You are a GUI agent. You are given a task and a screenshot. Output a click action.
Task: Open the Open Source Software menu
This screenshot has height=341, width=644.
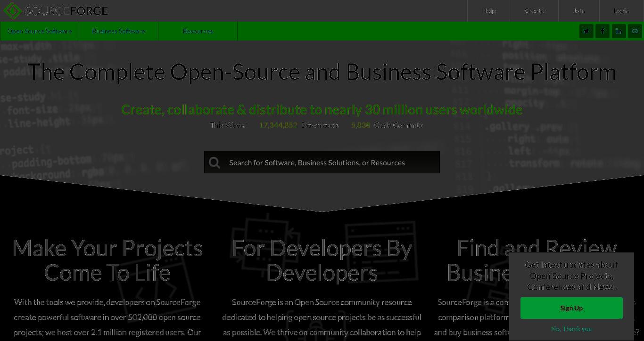(x=40, y=31)
